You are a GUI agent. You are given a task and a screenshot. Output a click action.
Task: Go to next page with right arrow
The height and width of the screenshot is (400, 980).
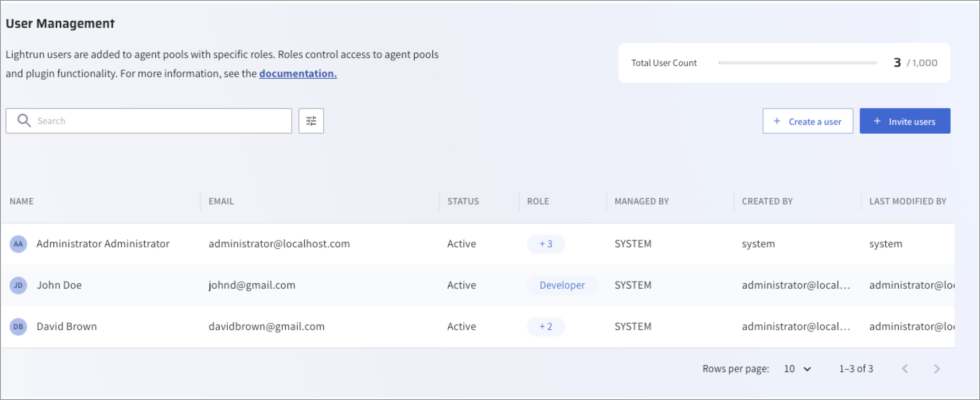937,369
